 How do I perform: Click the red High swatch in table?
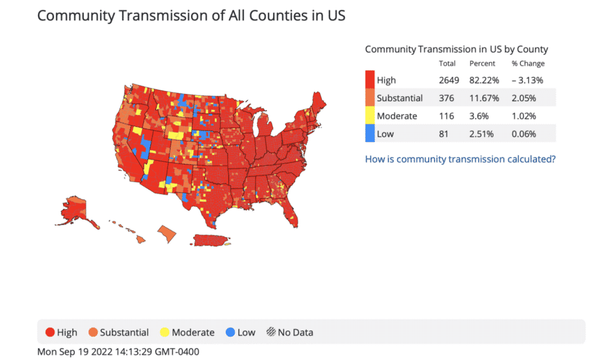[370, 80]
